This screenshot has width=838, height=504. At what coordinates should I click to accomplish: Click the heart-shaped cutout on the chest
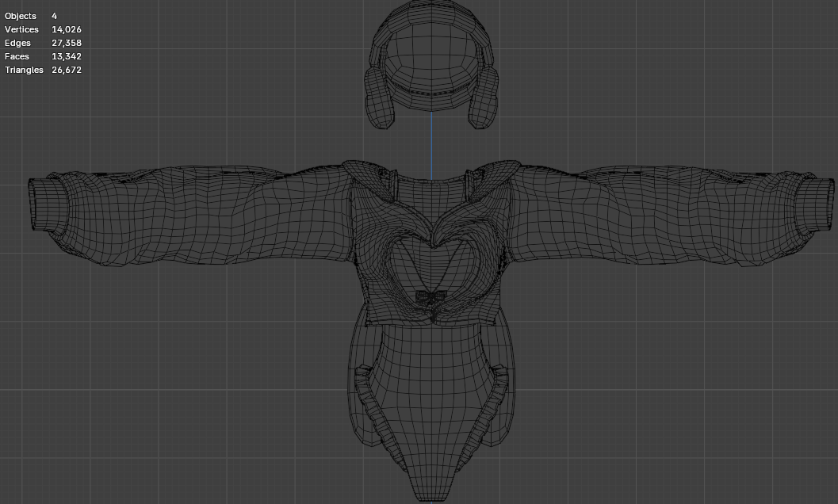431,265
